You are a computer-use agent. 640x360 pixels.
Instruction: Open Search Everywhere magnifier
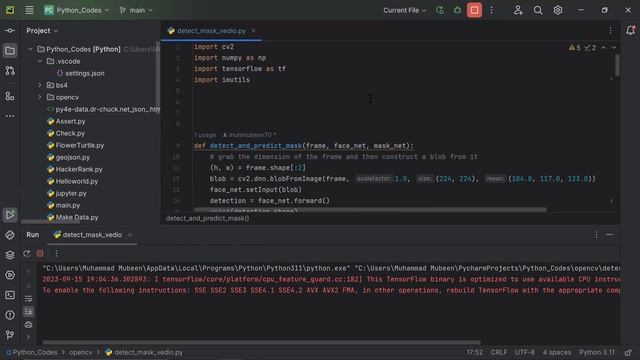pos(538,10)
